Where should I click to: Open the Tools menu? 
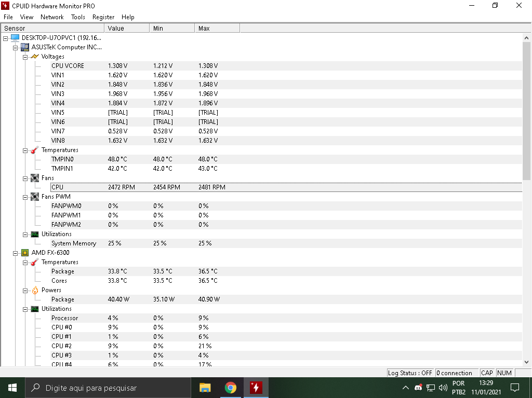click(78, 17)
